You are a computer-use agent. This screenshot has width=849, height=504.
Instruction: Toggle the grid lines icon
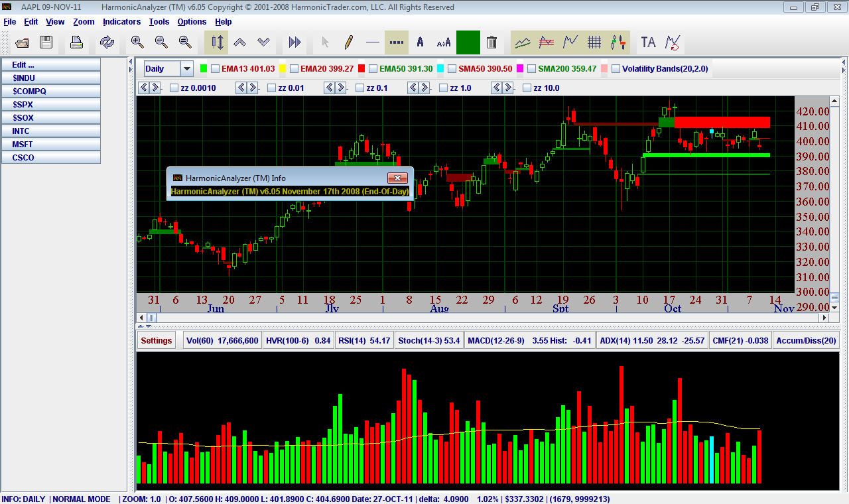click(594, 42)
